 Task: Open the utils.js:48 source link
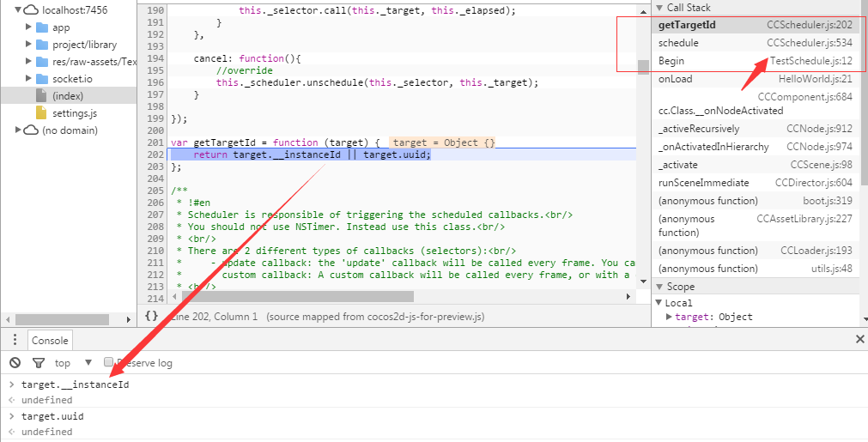(831, 269)
